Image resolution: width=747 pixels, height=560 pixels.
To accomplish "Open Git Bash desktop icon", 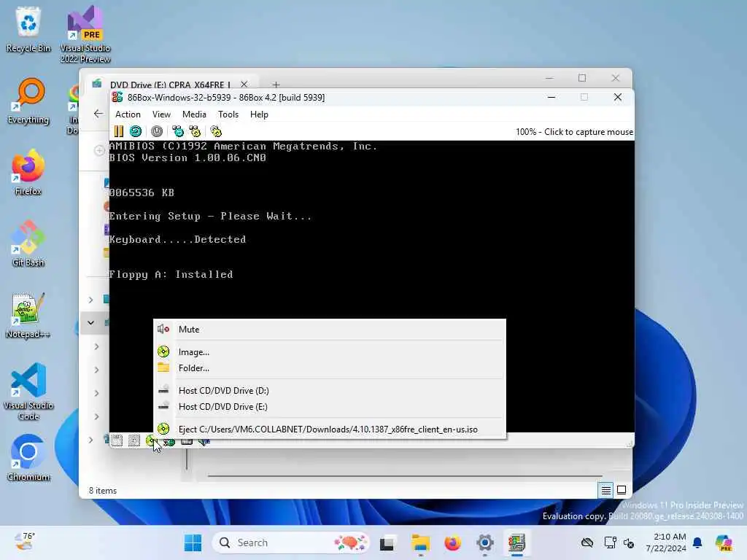I will (28, 244).
